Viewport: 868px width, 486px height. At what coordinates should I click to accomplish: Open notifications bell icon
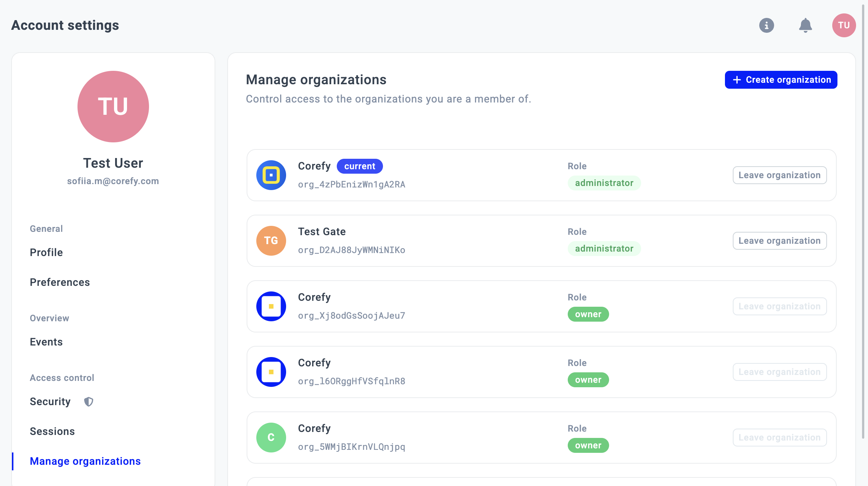[805, 25]
